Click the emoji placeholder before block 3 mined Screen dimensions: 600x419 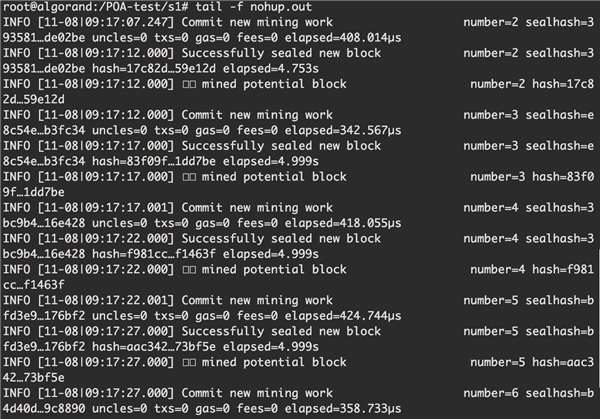point(189,177)
